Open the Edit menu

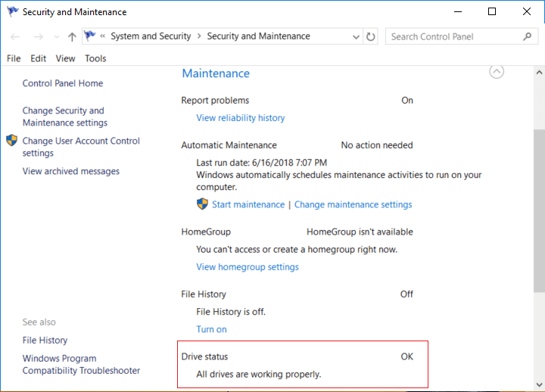click(x=39, y=58)
